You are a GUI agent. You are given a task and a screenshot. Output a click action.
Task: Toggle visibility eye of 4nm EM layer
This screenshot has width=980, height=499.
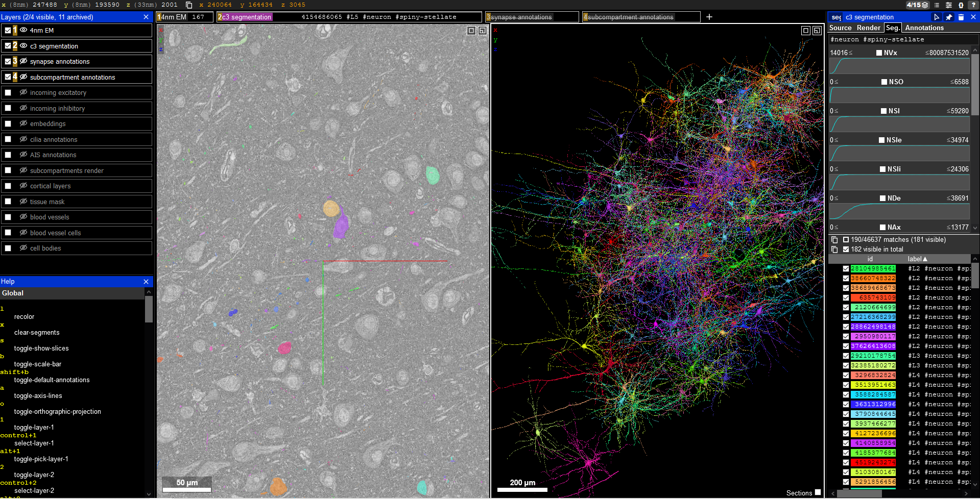(23, 30)
